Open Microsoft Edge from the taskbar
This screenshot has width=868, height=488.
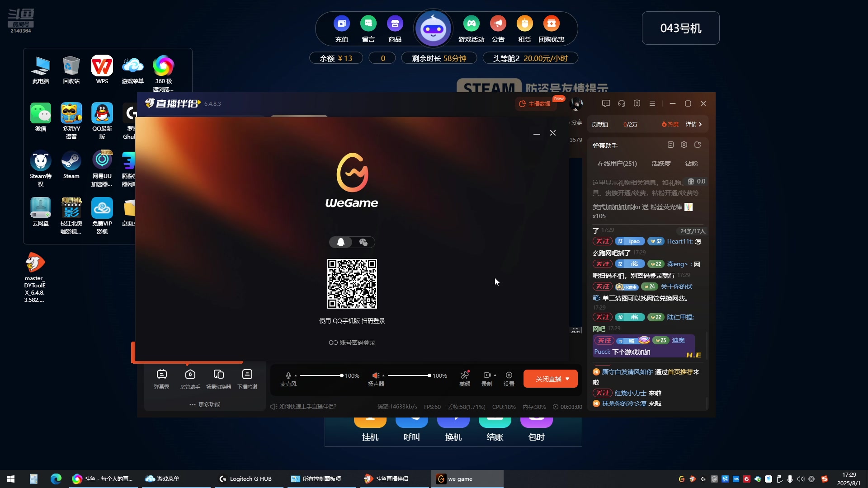click(56, 479)
